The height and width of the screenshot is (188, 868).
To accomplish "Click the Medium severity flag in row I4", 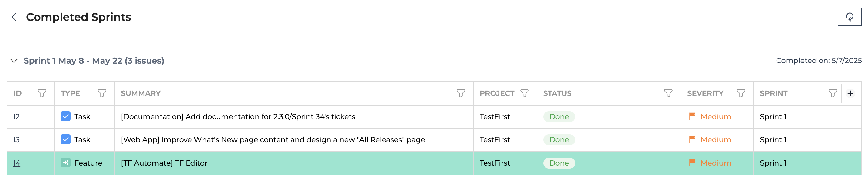I will pos(692,163).
